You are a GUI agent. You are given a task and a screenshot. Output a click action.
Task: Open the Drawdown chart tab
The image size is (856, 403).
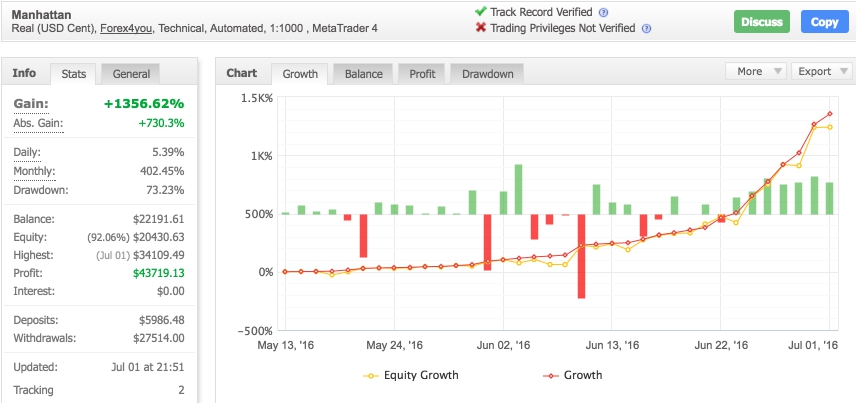[x=486, y=74]
